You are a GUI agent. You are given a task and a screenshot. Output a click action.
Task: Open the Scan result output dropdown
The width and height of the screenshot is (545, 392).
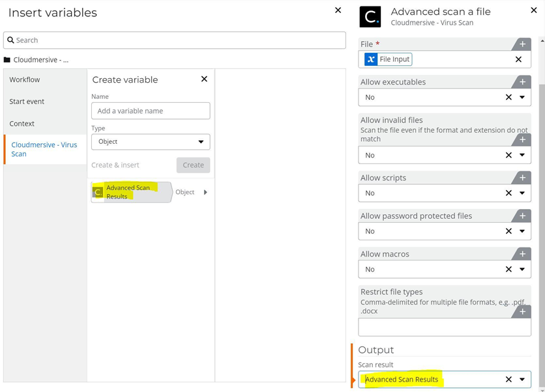tap(522, 380)
